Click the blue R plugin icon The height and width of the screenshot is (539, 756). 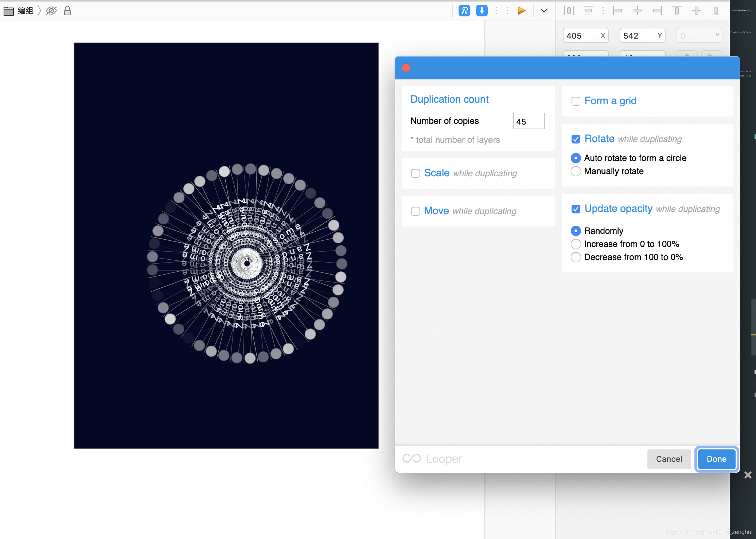tap(464, 11)
